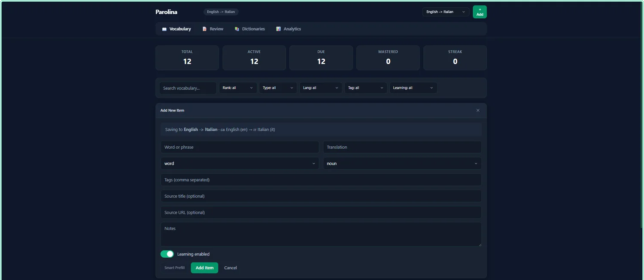The width and height of the screenshot is (644, 280).
Task: Open the Vocabulary tab
Action: click(x=176, y=29)
